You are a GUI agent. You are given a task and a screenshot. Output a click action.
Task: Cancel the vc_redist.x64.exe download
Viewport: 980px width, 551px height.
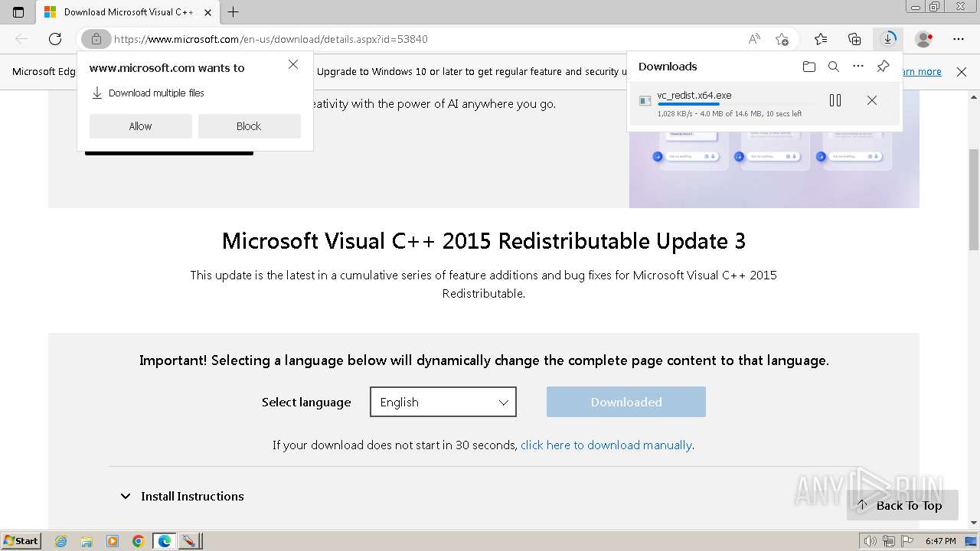(x=872, y=100)
